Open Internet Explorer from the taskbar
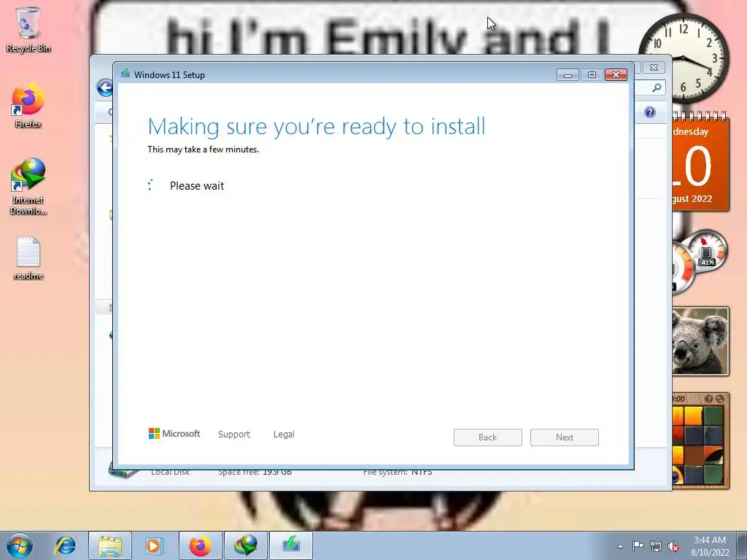747x560 pixels. (x=65, y=545)
